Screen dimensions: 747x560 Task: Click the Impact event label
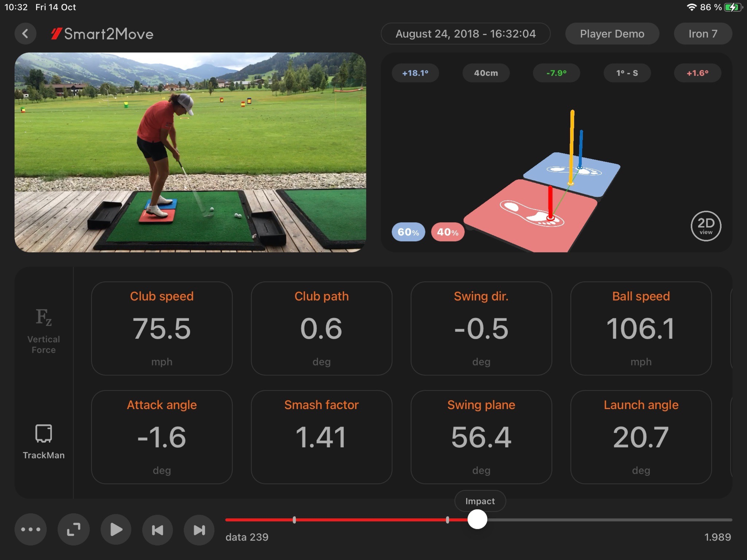pyautogui.click(x=480, y=501)
